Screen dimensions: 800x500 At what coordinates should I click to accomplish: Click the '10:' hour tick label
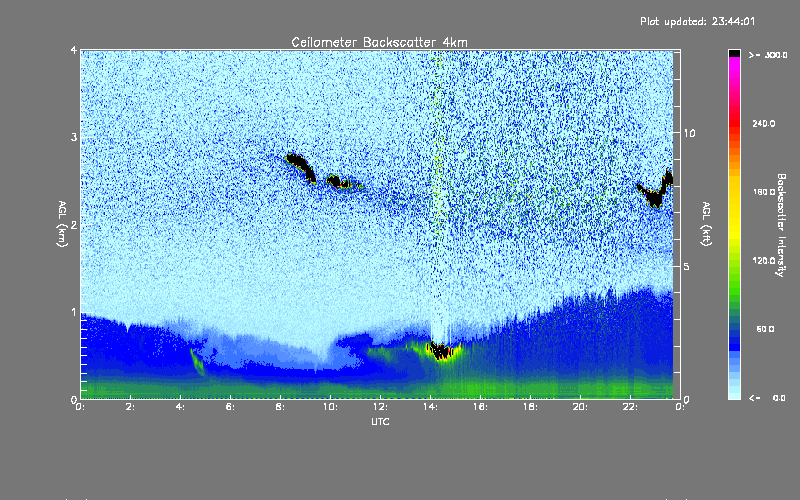click(331, 407)
